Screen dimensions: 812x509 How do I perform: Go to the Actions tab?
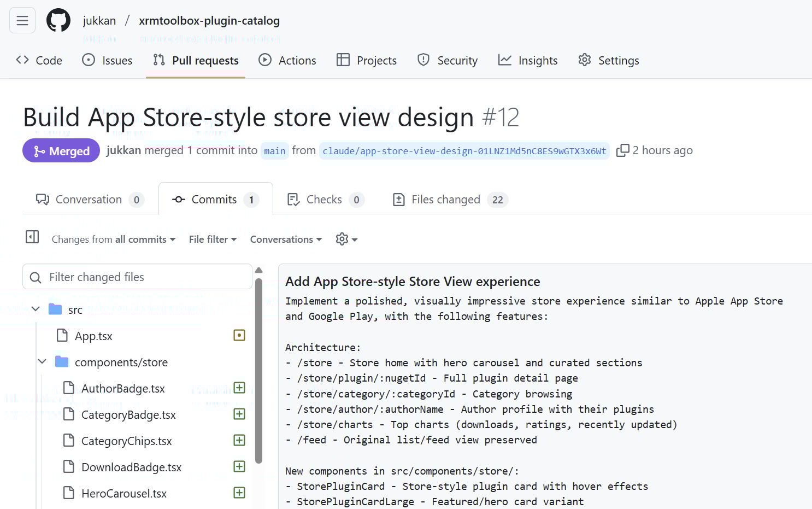tap(287, 61)
